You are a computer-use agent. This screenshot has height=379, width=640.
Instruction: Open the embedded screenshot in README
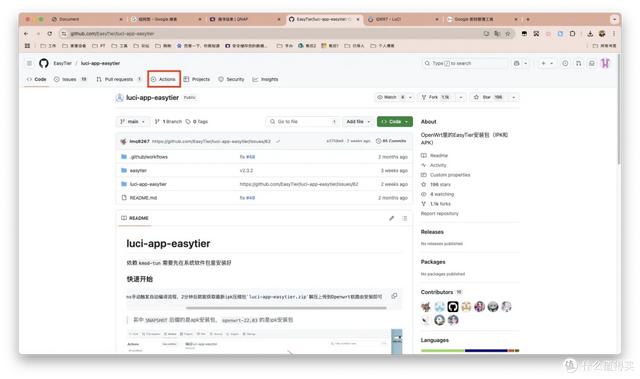click(264, 341)
